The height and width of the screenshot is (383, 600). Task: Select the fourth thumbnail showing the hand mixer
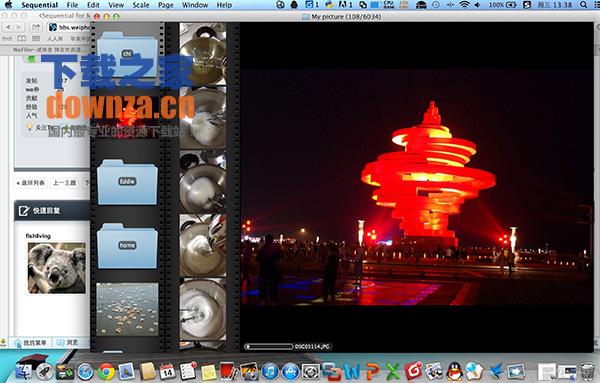pyautogui.click(x=203, y=245)
